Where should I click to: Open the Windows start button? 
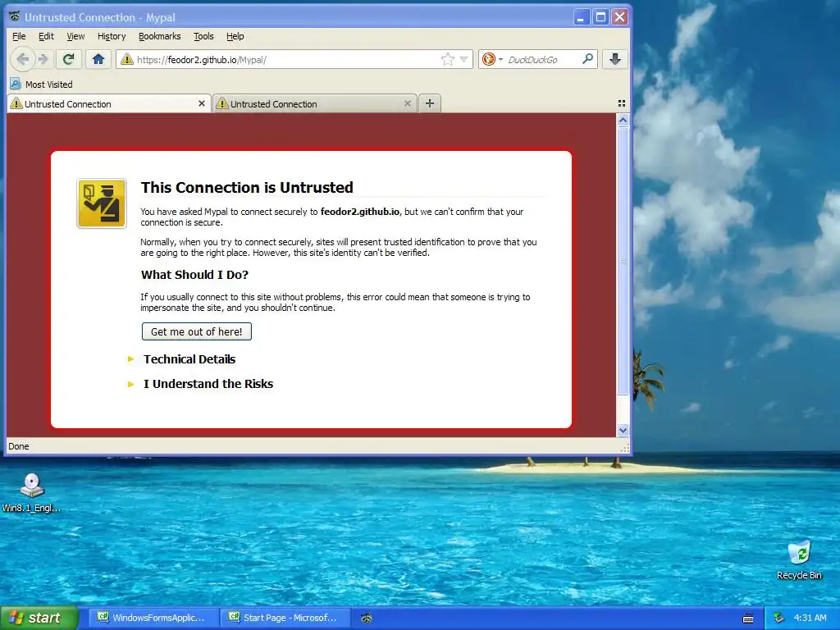click(x=39, y=618)
